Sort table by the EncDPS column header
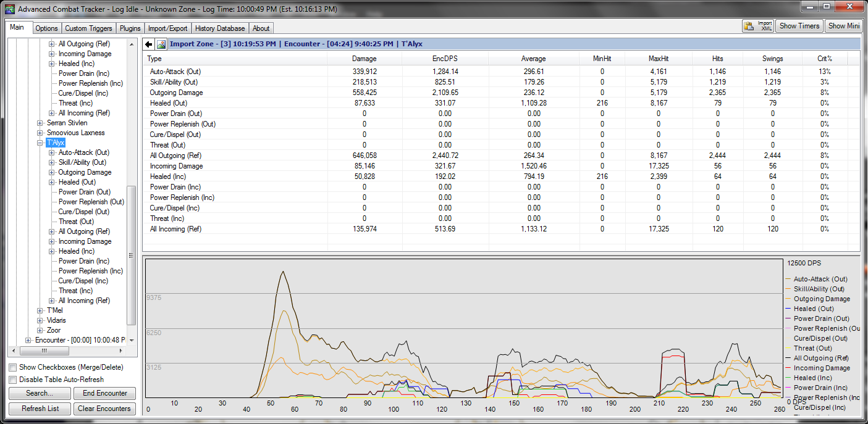 pyautogui.click(x=444, y=59)
